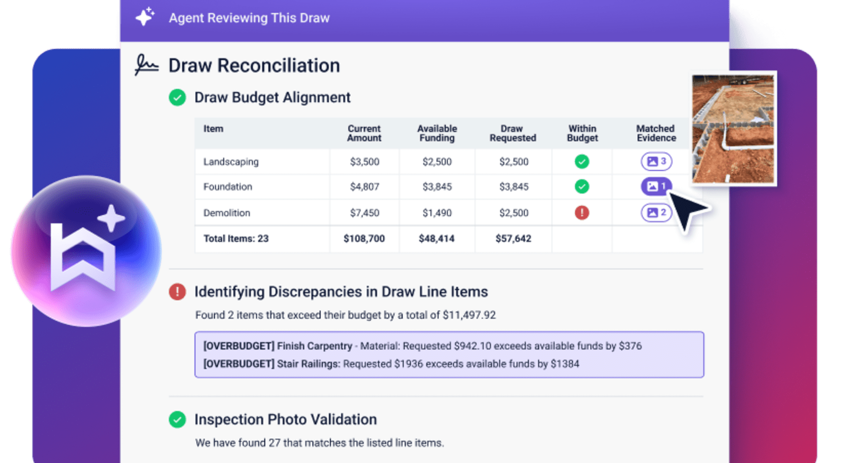Click the signature icon next to Draw Reconciliation

point(146,66)
